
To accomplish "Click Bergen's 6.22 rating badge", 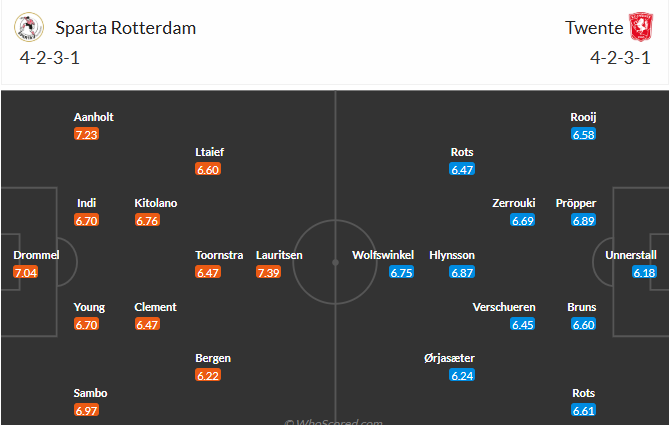I will 208,375.
